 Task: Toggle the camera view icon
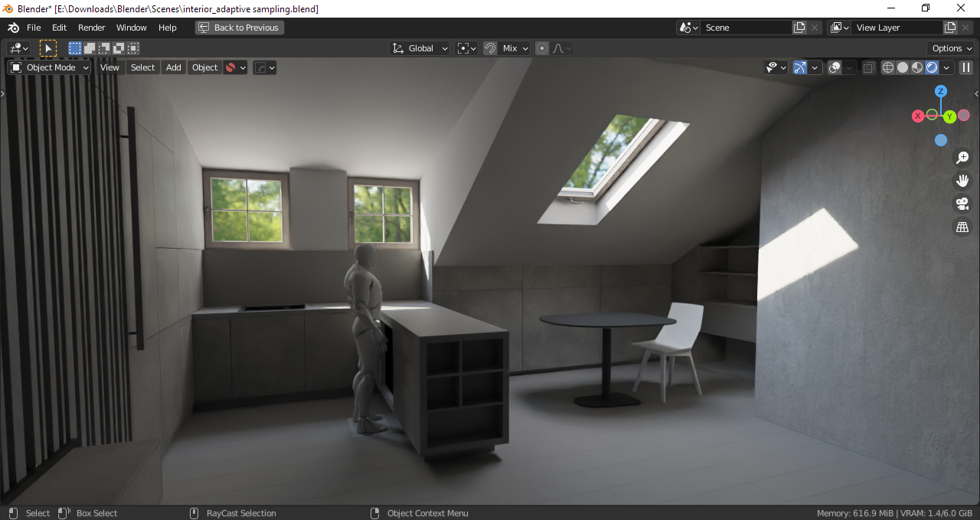pyautogui.click(x=962, y=204)
